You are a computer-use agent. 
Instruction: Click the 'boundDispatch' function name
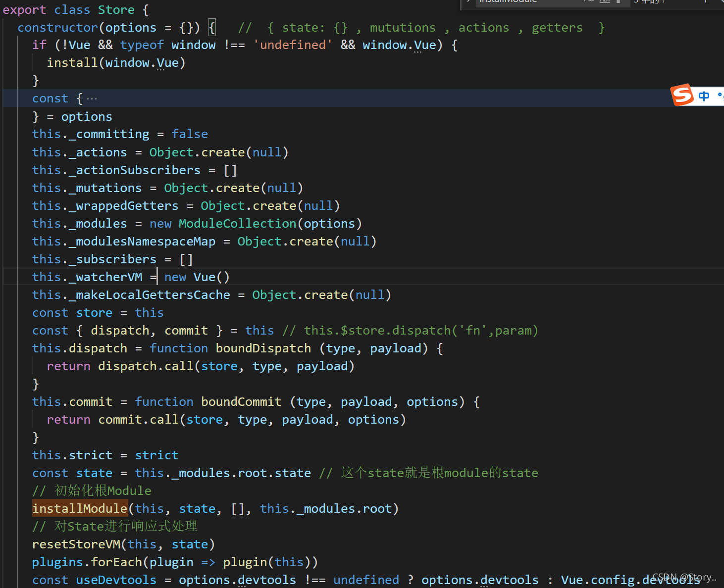(x=263, y=348)
